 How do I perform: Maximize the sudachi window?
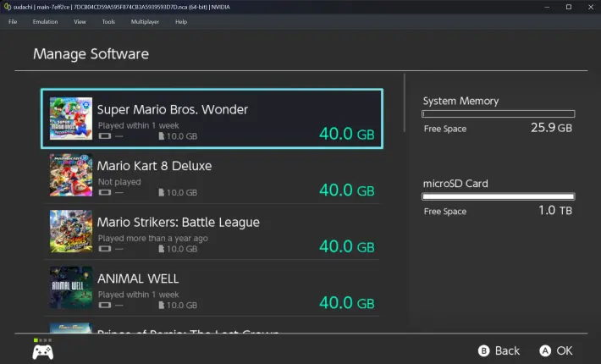569,7
